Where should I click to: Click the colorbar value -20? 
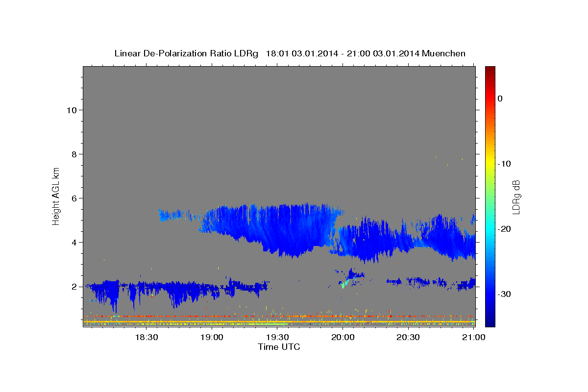coord(504,229)
